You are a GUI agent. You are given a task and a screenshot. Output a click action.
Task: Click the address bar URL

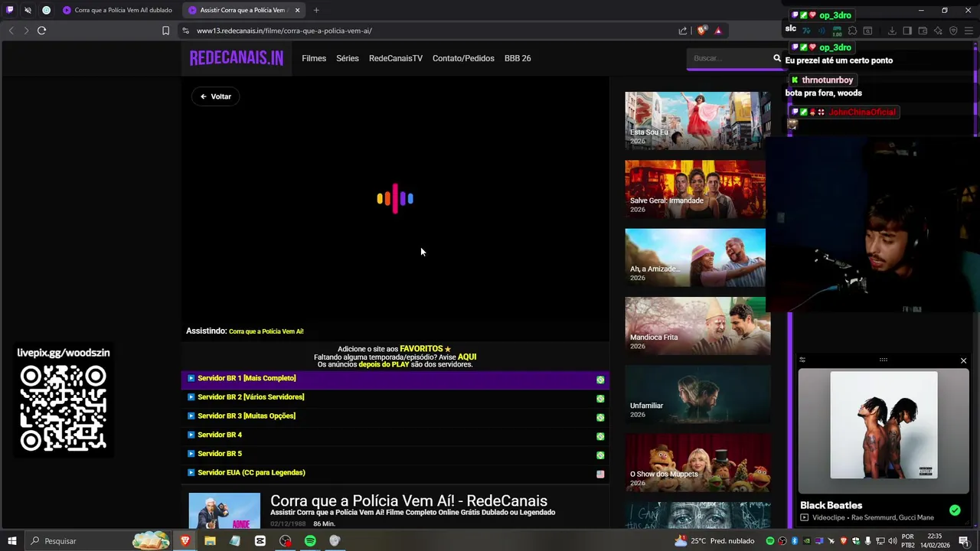pyautogui.click(x=284, y=31)
